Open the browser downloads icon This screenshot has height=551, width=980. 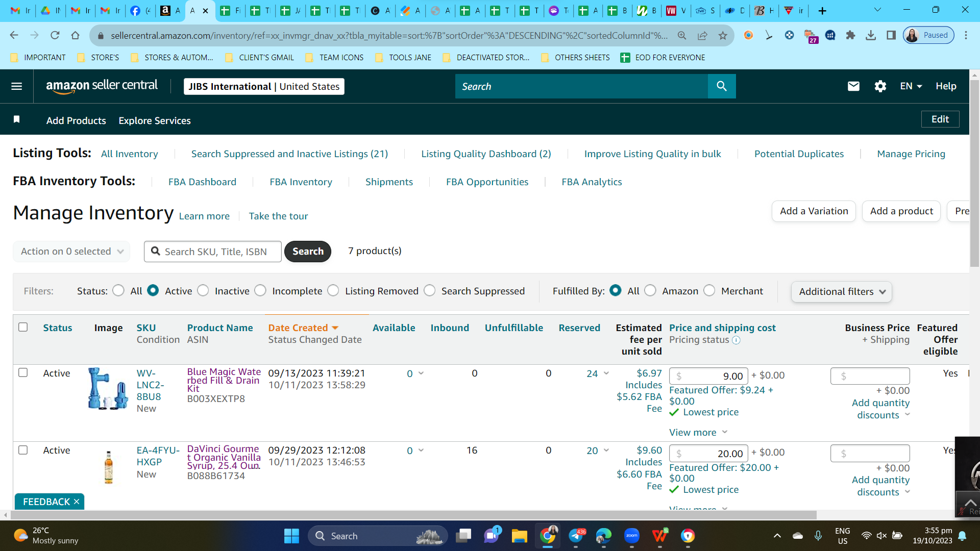click(x=871, y=35)
